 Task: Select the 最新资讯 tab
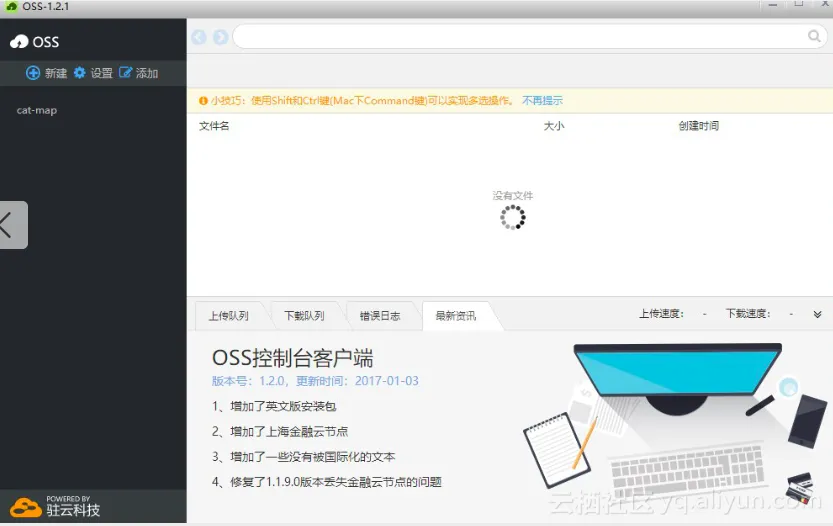point(456,316)
